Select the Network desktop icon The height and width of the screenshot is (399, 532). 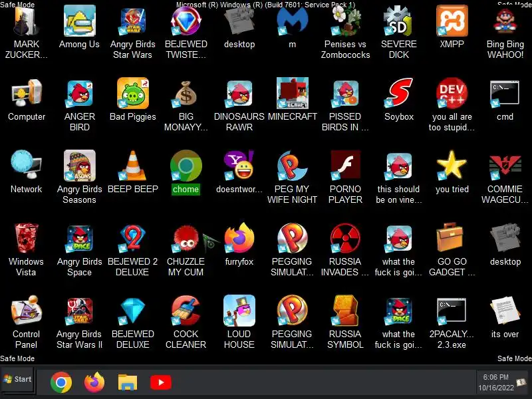27,165
